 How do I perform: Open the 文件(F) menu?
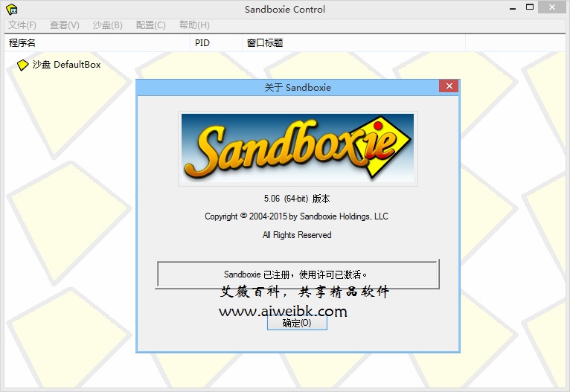22,25
